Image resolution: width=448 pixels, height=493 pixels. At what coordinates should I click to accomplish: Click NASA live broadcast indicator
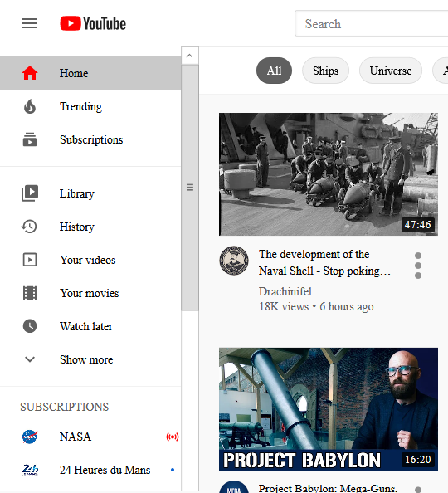(173, 437)
